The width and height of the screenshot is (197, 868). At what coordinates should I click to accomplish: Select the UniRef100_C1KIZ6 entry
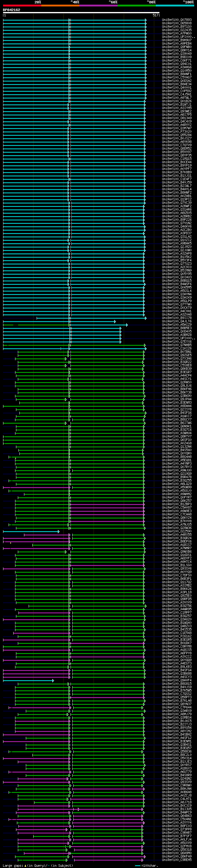(x=177, y=349)
